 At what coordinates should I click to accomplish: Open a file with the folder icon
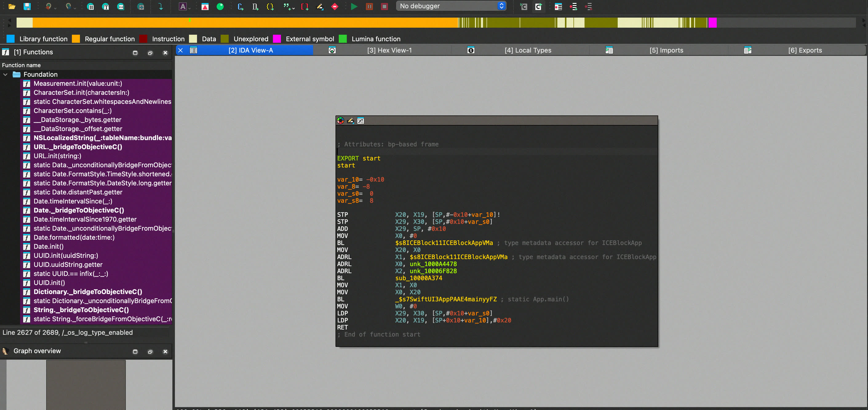(12, 6)
